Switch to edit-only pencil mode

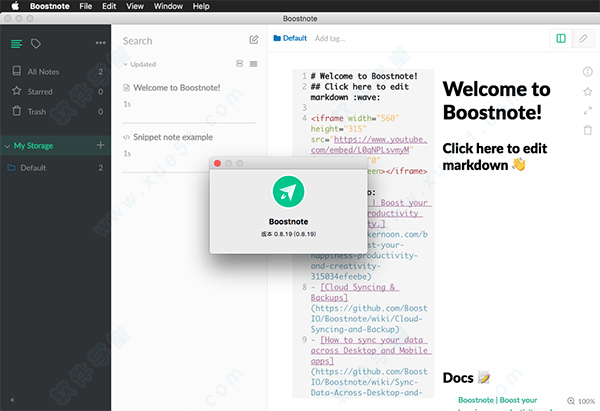[x=583, y=38]
